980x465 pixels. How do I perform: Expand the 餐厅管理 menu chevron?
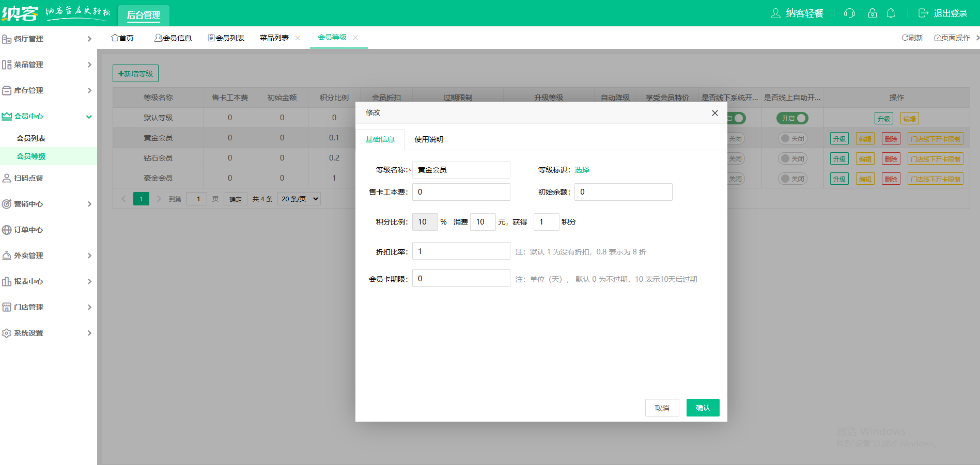click(89, 39)
